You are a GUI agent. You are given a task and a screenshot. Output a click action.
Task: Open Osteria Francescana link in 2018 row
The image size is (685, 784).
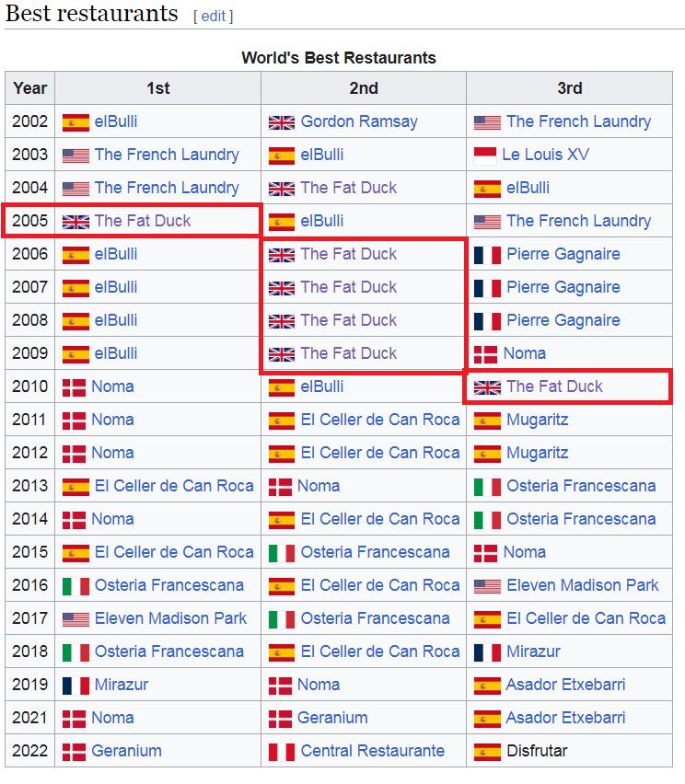[169, 651]
